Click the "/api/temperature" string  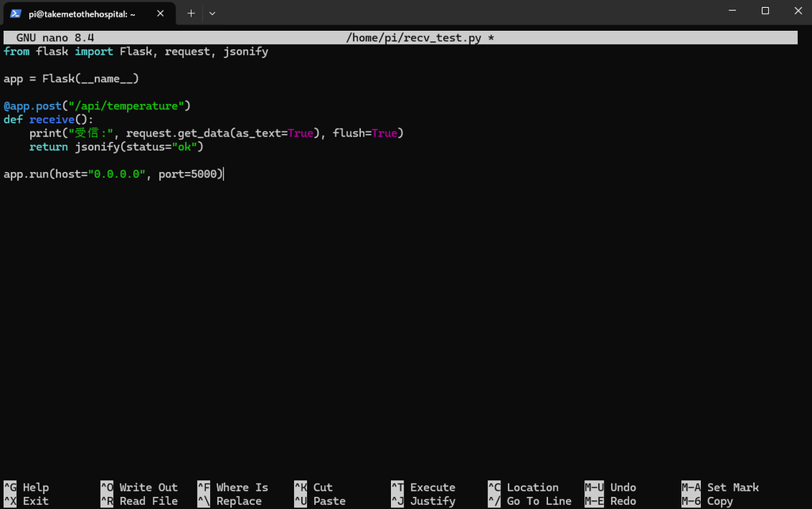pos(126,106)
